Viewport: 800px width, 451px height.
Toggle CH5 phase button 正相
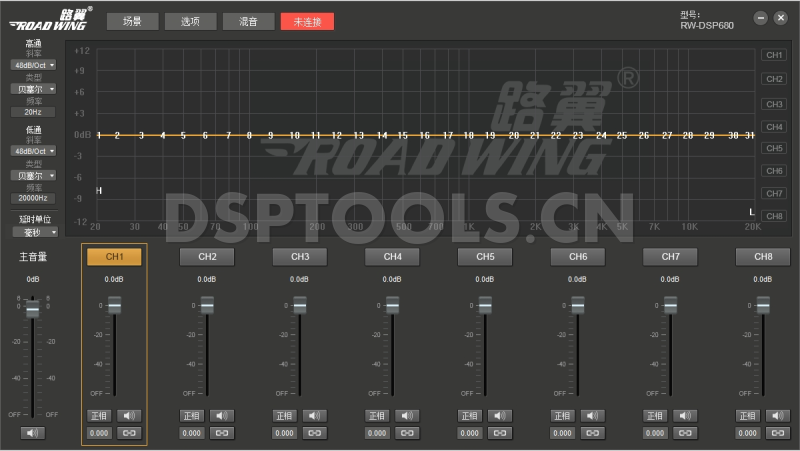point(469,416)
